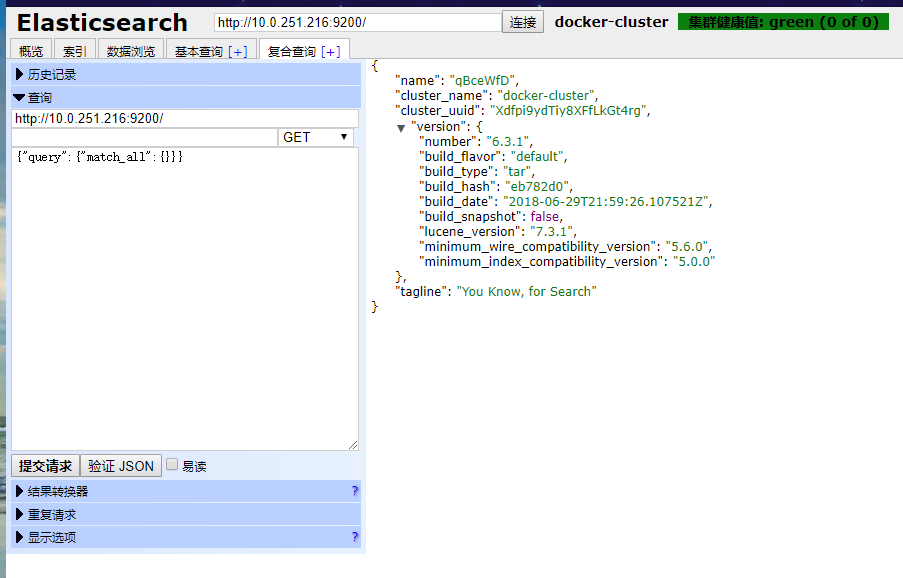Viewport: 903px width, 578px height.
Task: Open the 数据浏览 data browser tab
Action: [131, 51]
